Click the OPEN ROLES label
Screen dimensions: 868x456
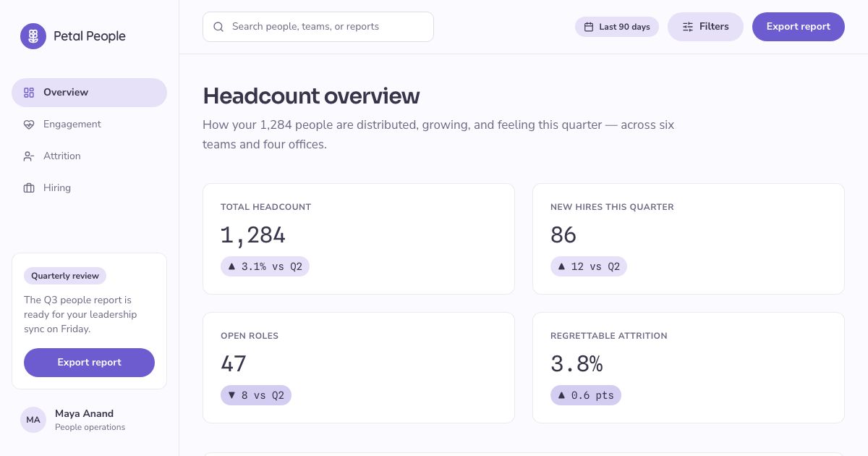tap(250, 336)
